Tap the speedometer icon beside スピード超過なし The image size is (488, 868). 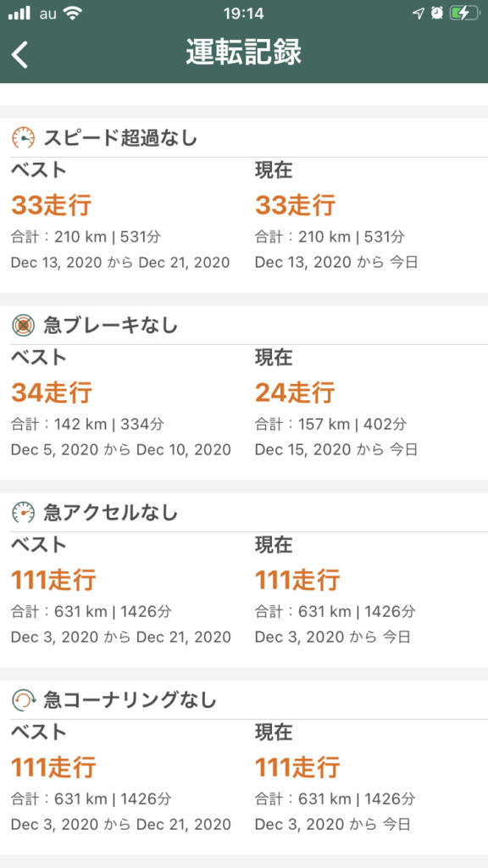click(23, 138)
